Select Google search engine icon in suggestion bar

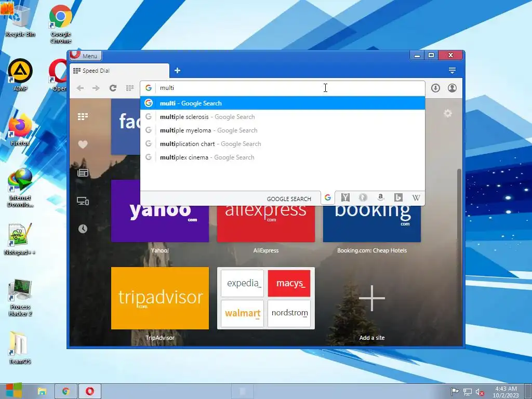(x=327, y=197)
